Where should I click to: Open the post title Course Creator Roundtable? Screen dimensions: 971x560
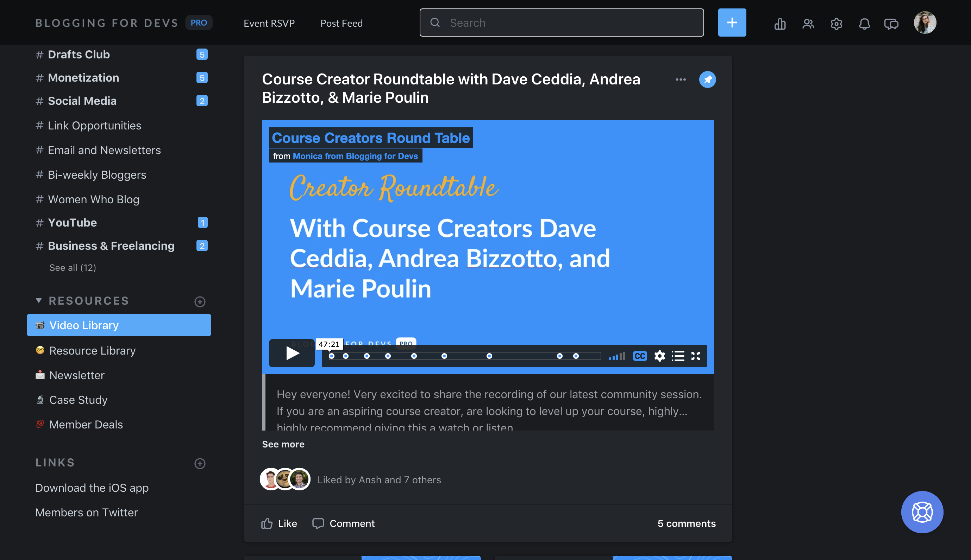[x=451, y=88]
